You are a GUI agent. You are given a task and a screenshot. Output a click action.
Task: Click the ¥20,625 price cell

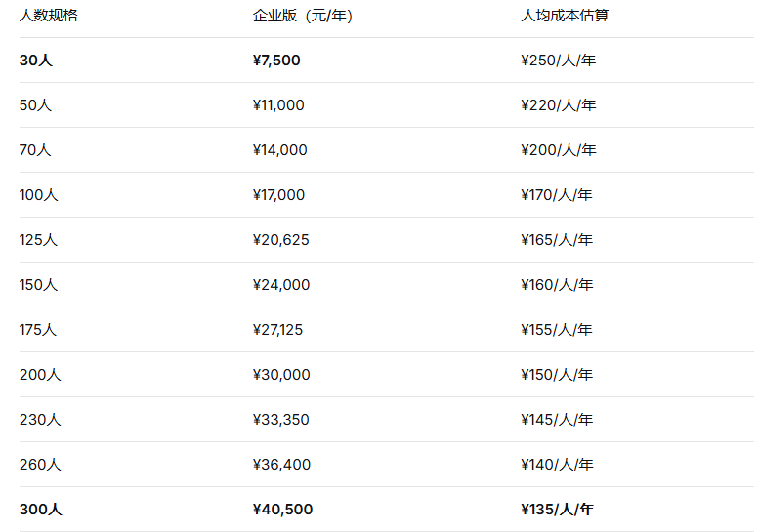point(280,240)
